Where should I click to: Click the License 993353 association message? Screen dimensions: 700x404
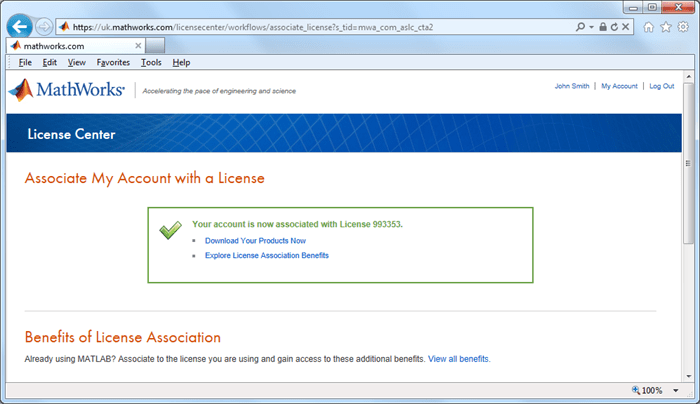pos(297,224)
